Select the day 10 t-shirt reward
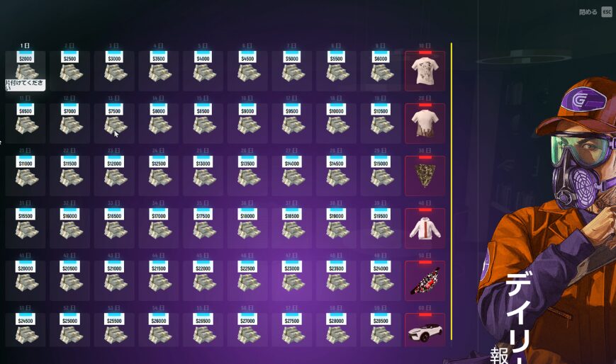This screenshot has width=616, height=364. (x=425, y=70)
